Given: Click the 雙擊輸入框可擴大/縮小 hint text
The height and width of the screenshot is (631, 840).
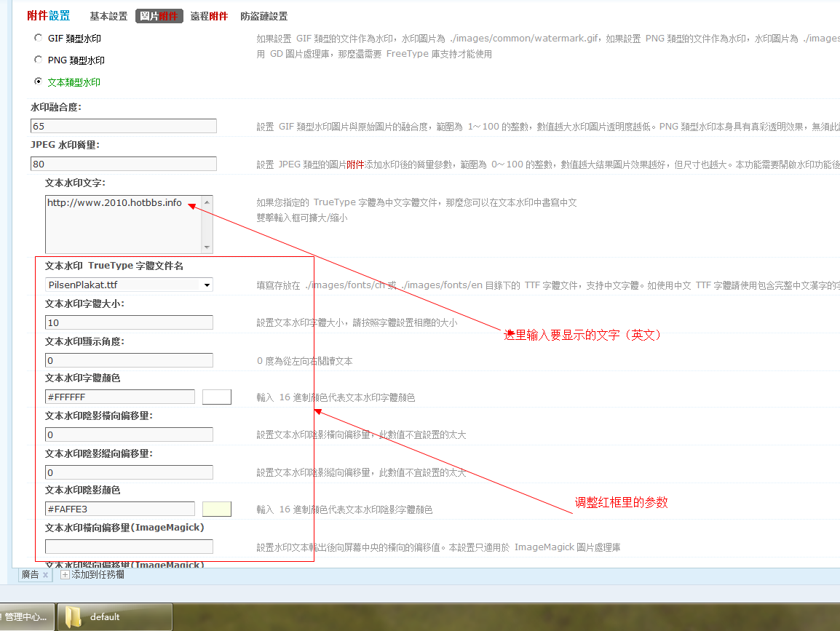Looking at the screenshot, I should [301, 218].
